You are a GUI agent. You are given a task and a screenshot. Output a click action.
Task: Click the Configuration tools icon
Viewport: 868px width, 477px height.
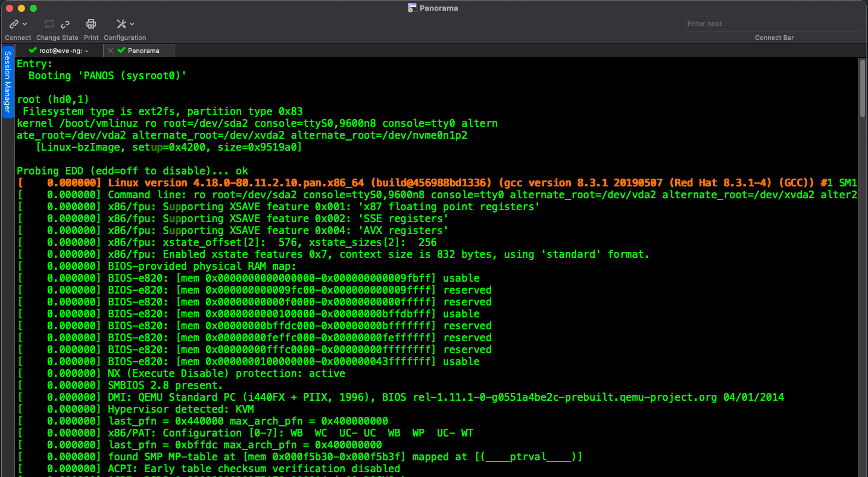click(121, 24)
